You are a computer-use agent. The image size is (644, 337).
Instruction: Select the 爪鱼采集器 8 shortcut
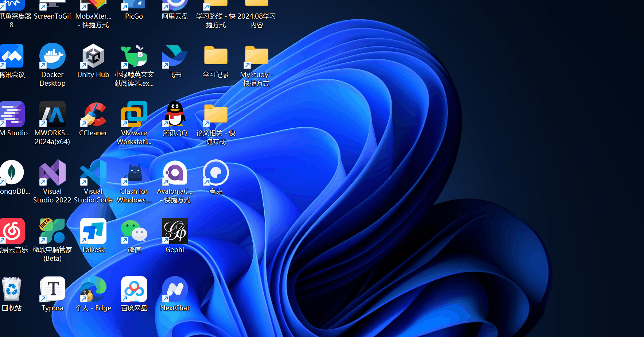pyautogui.click(x=12, y=5)
